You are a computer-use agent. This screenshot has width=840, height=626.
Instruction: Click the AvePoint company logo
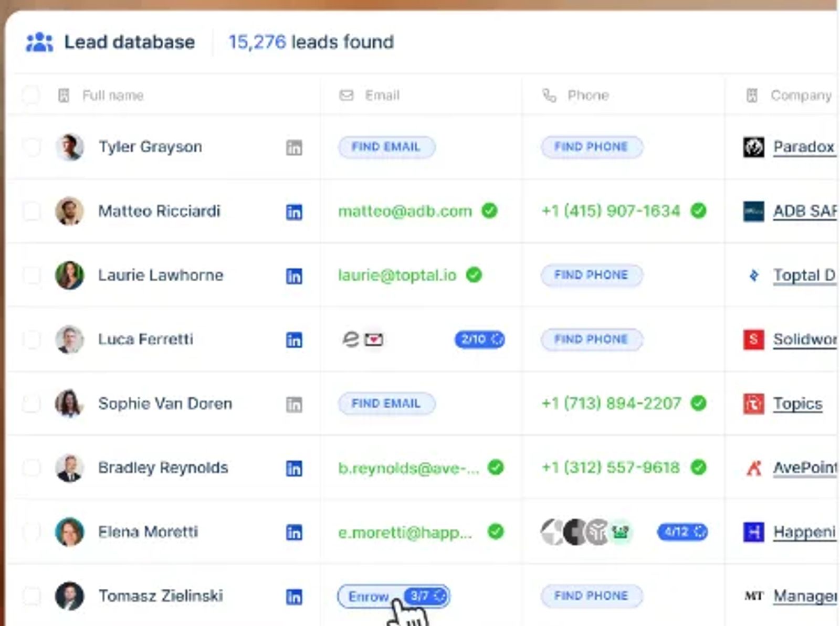753,468
